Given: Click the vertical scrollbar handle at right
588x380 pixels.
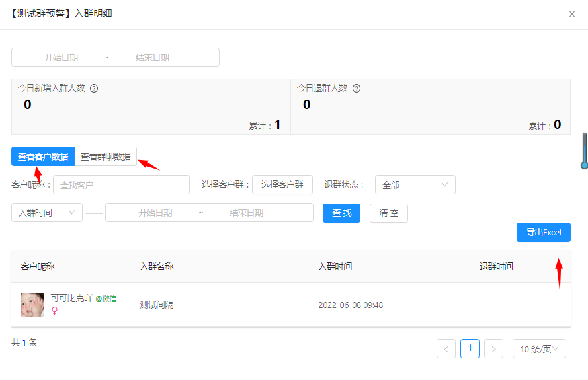Looking at the screenshot, I should (x=584, y=151).
